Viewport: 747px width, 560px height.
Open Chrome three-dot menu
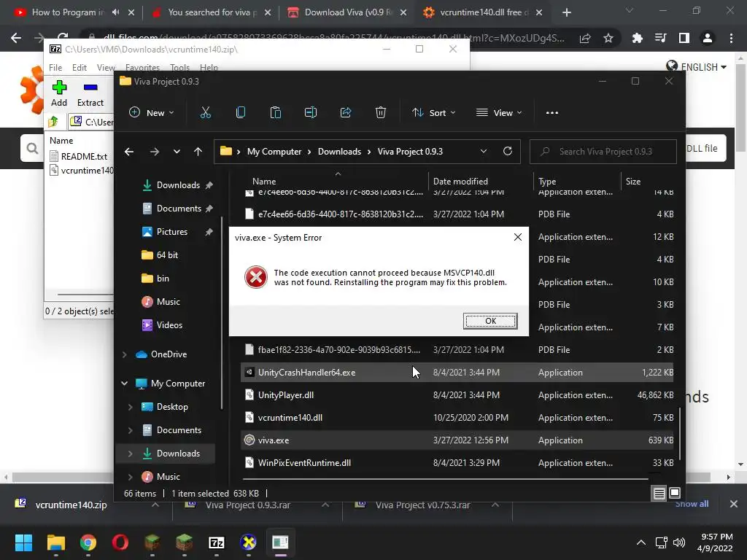click(731, 38)
